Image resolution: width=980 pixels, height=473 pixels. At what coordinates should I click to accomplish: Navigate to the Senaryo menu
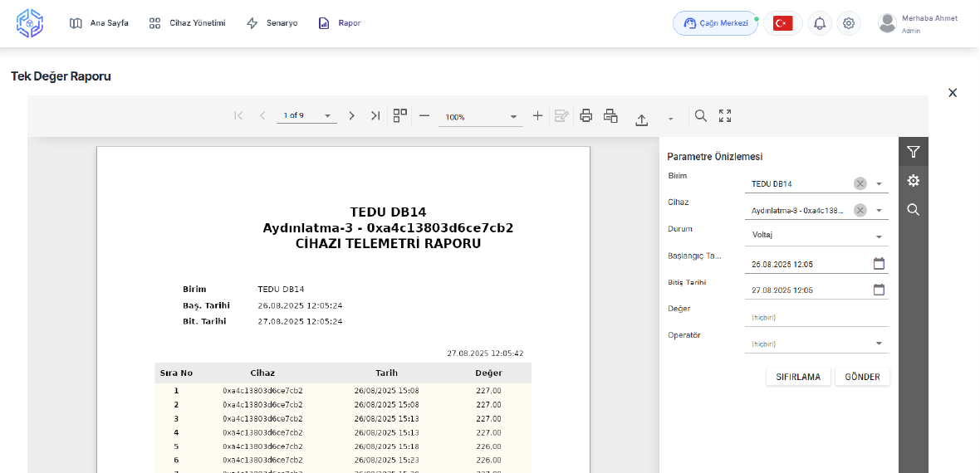tap(272, 23)
